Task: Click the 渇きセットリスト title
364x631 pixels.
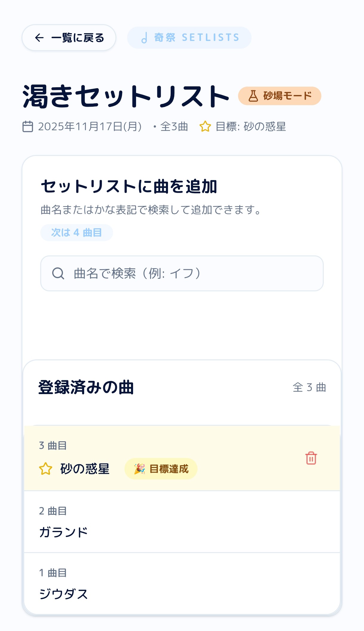Action: click(126, 96)
